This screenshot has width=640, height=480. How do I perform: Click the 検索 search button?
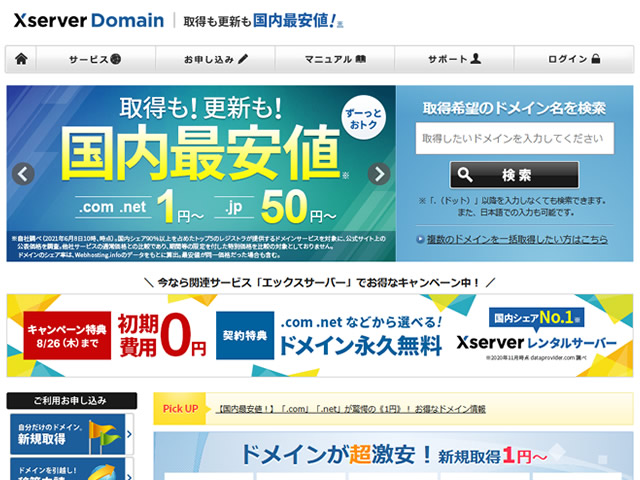tap(515, 175)
